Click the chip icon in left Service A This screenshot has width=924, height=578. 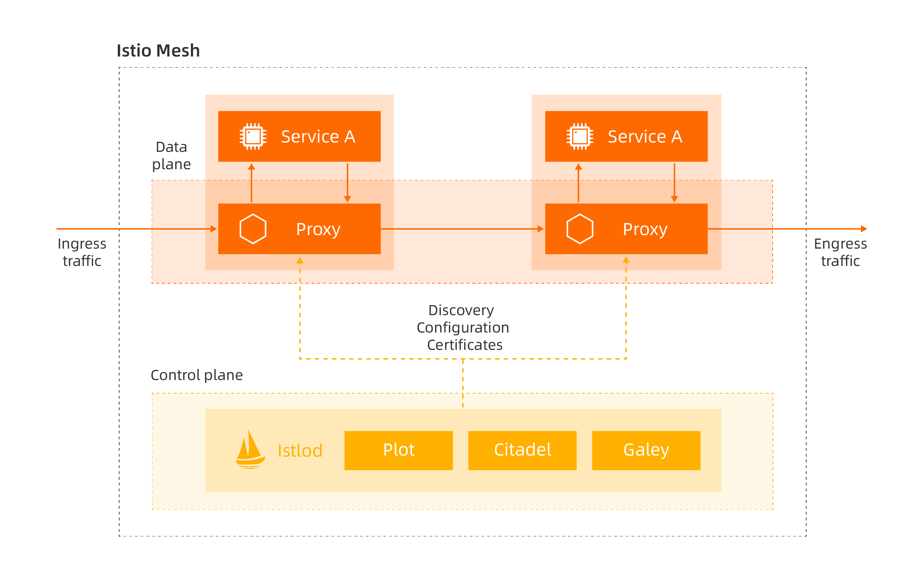coord(253,137)
